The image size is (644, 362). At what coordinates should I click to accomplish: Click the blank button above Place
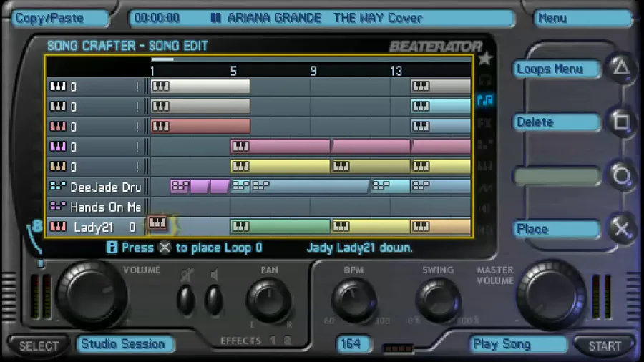coord(556,176)
